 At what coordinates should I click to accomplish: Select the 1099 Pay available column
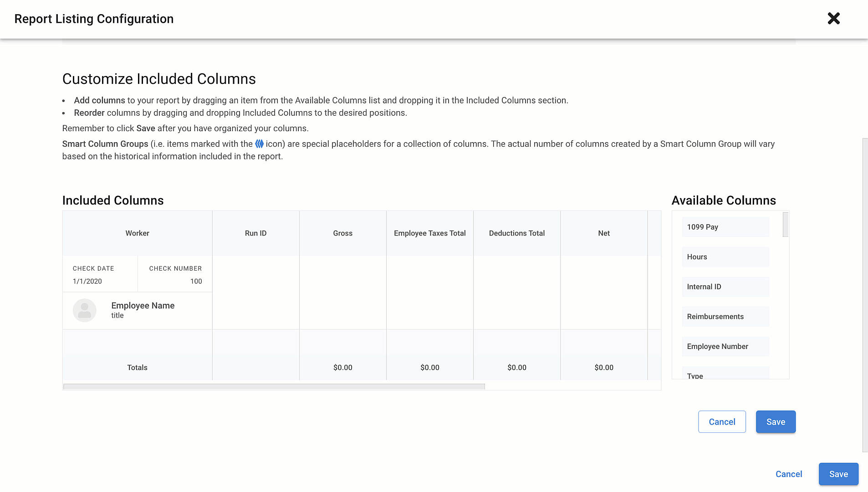coord(725,226)
